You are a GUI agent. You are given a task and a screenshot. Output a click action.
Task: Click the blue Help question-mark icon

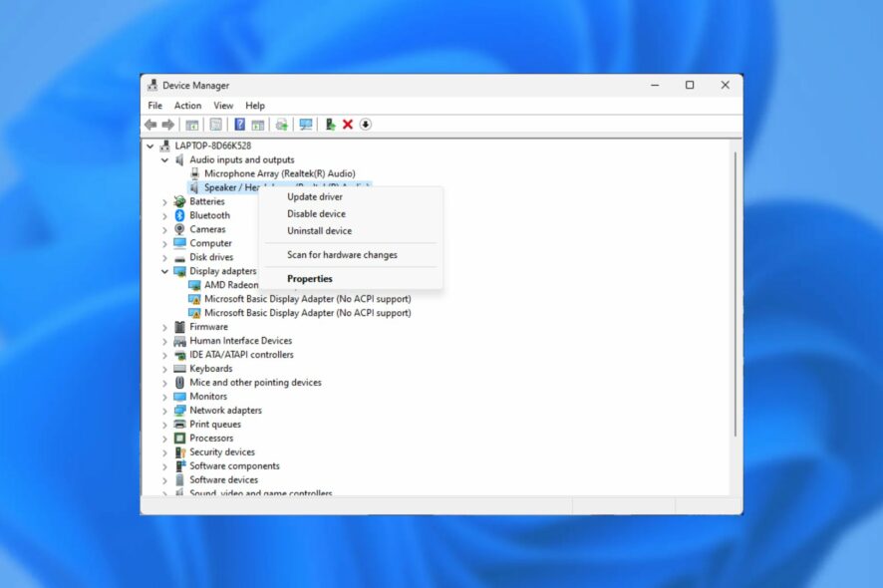[x=239, y=125]
